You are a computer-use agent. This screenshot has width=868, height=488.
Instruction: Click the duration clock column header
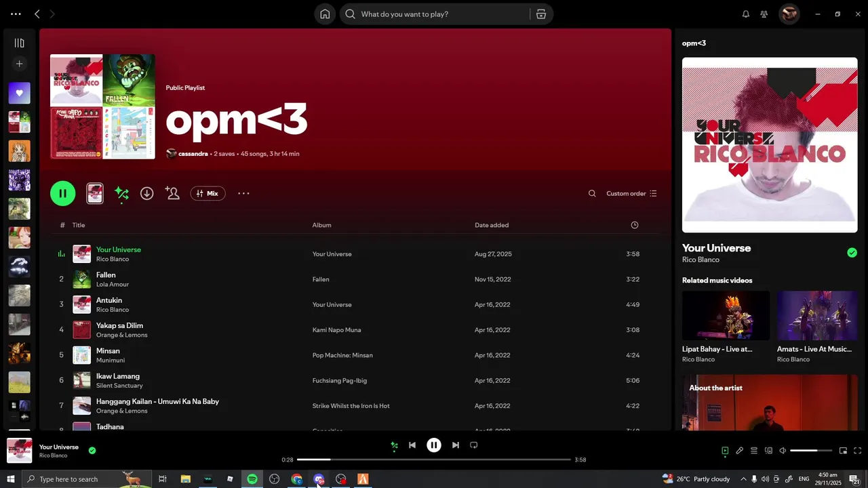pyautogui.click(x=635, y=225)
